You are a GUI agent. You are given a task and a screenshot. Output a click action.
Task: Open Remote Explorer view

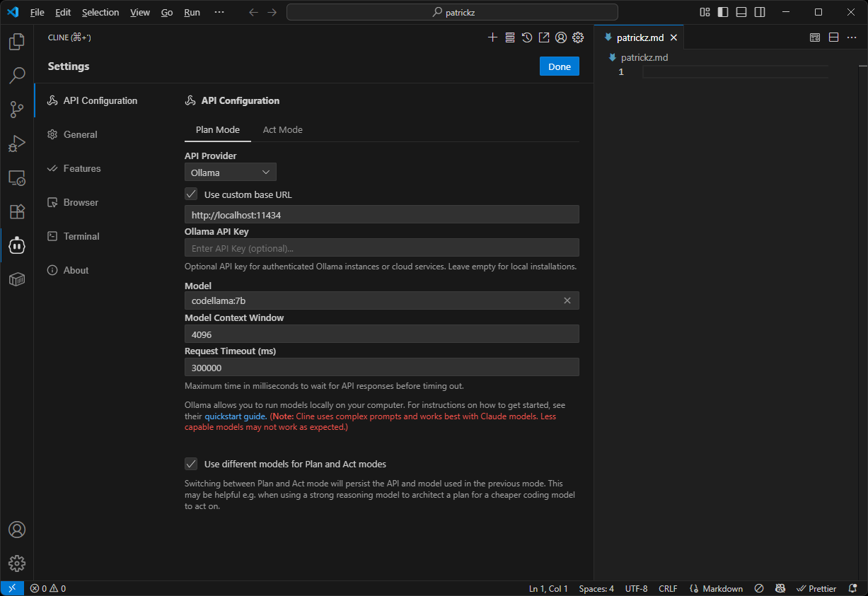(x=17, y=177)
